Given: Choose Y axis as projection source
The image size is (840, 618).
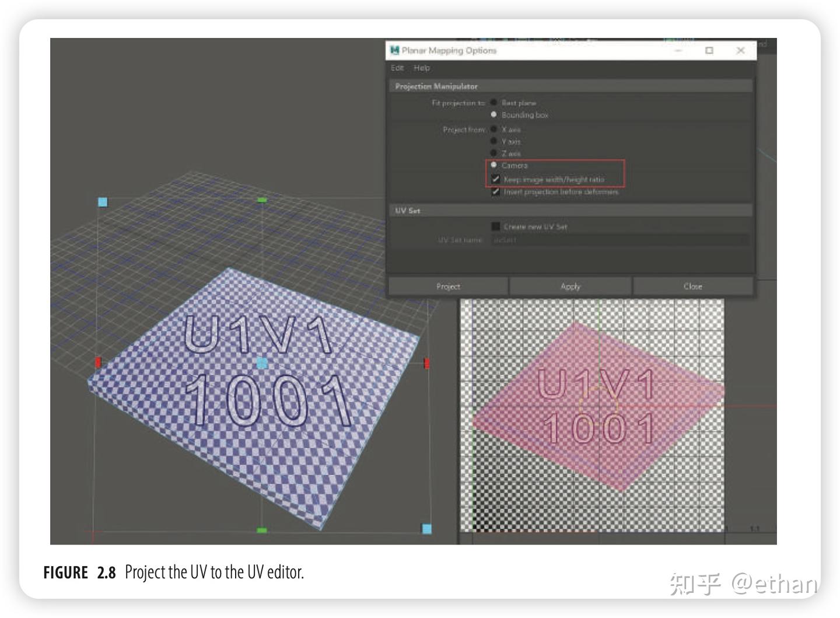Looking at the screenshot, I should (x=494, y=141).
